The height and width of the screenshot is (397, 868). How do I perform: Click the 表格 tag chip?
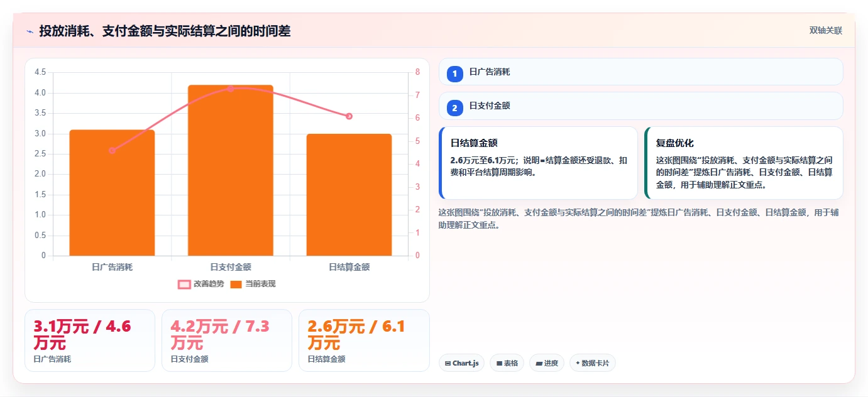(507, 363)
